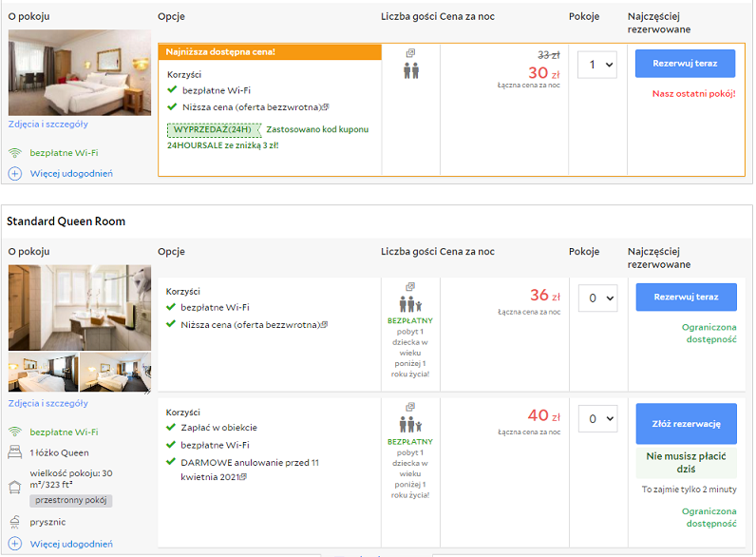This screenshot has width=756, height=557.
Task: Click the plus icon in Standard Queen Room amenities
Action: tap(15, 544)
